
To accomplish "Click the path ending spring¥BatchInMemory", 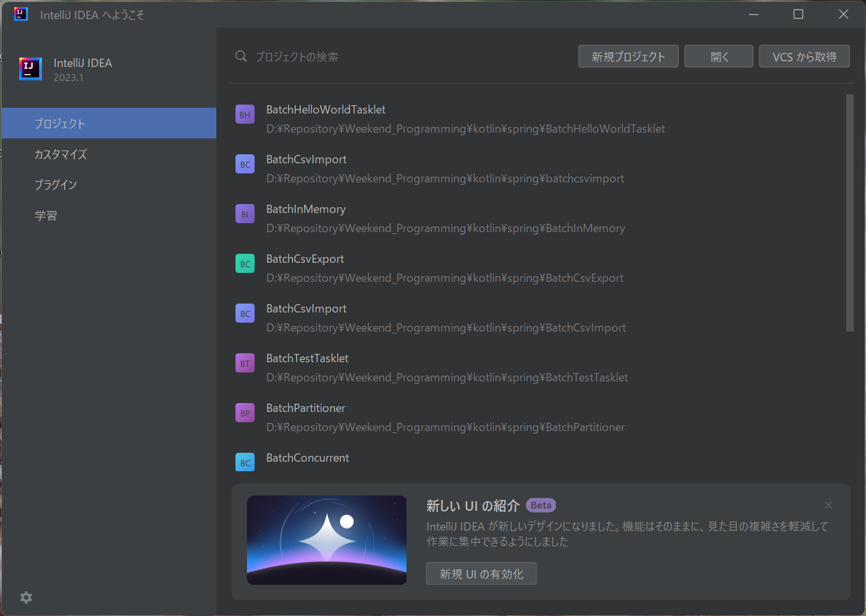I will tap(445, 228).
